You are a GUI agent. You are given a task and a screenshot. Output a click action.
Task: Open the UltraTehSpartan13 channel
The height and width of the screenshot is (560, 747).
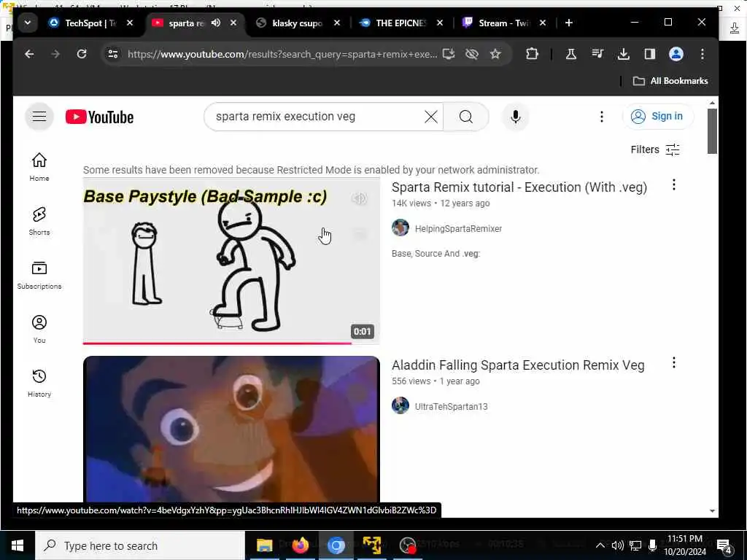tap(451, 407)
